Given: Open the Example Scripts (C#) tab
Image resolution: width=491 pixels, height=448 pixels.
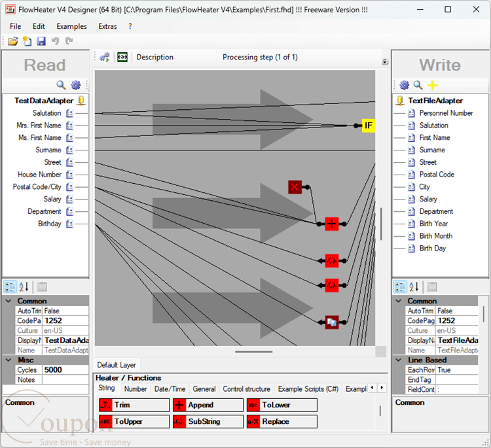Looking at the screenshot, I should point(308,389).
